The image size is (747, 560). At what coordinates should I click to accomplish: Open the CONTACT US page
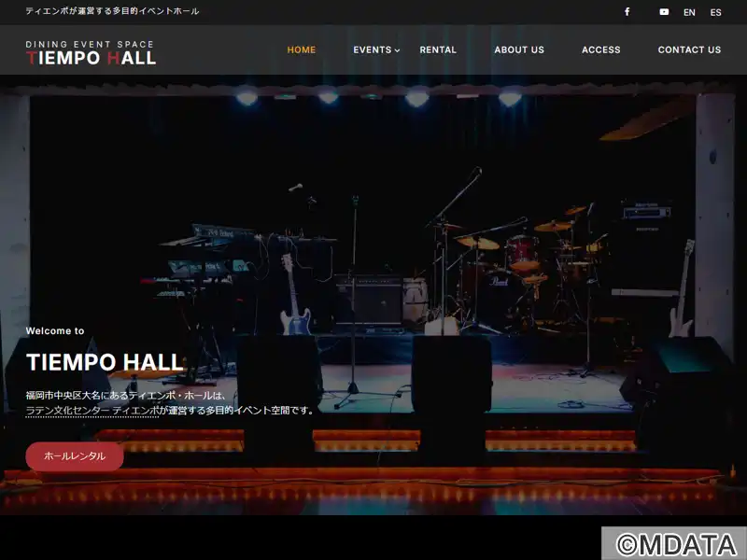coord(689,49)
